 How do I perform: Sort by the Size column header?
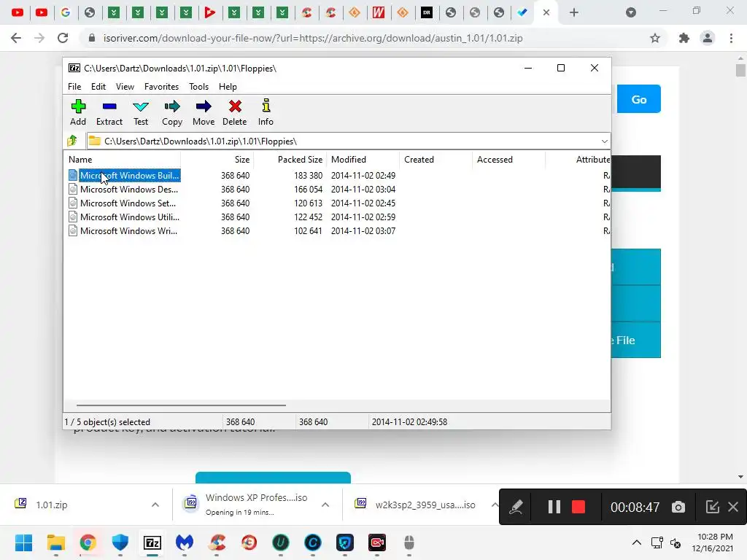click(217, 160)
